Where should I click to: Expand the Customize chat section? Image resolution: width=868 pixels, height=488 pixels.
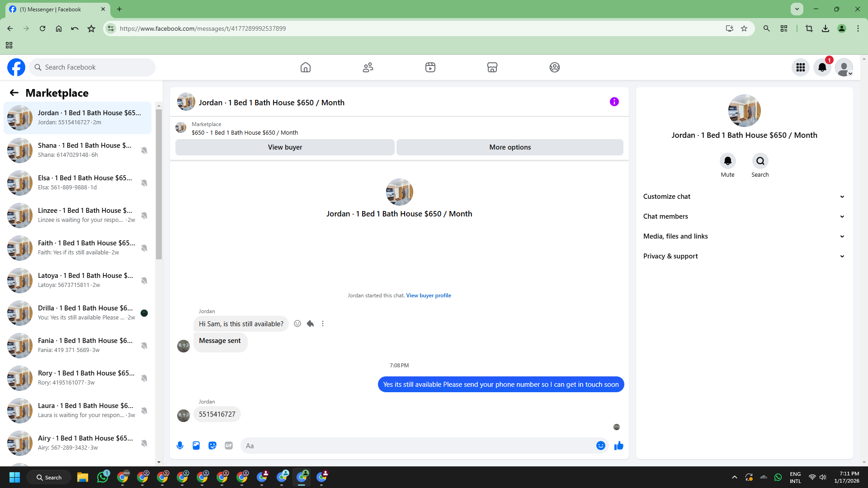click(744, 197)
